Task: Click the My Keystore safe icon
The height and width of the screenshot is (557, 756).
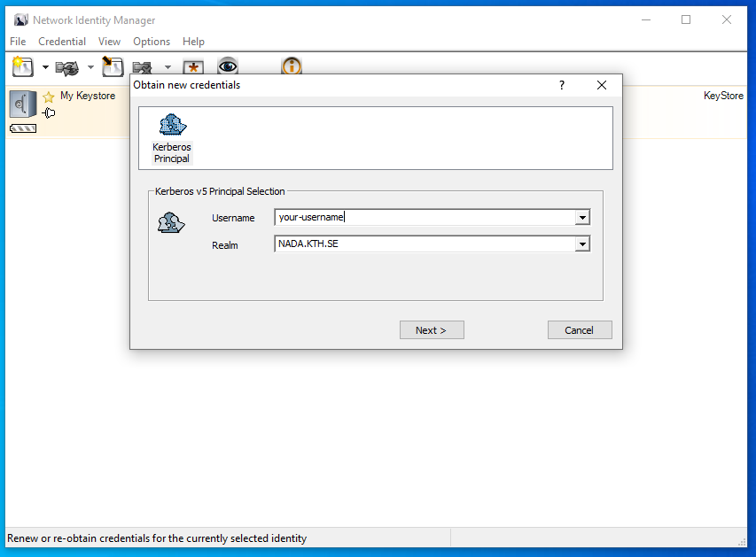Action: click(x=22, y=104)
